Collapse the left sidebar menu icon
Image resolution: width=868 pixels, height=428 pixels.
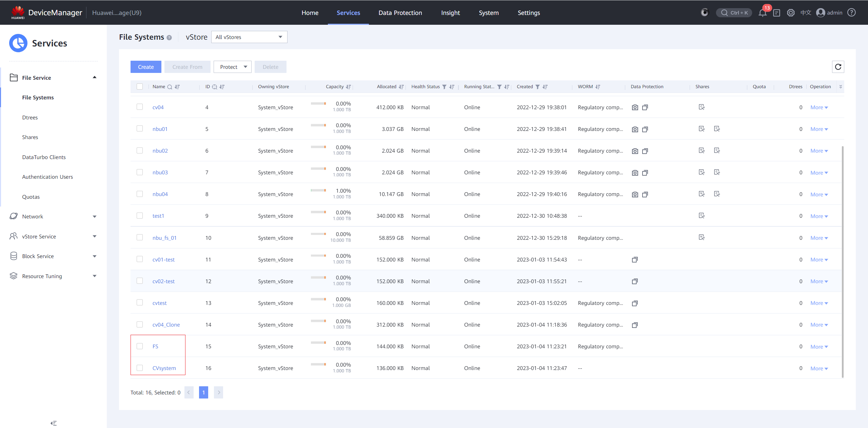point(54,423)
